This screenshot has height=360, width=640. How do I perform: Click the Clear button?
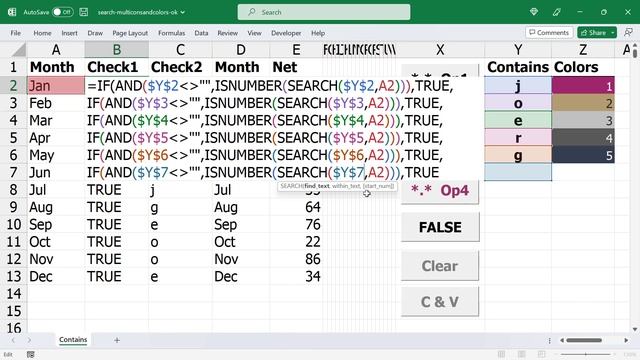pyautogui.click(x=440, y=266)
